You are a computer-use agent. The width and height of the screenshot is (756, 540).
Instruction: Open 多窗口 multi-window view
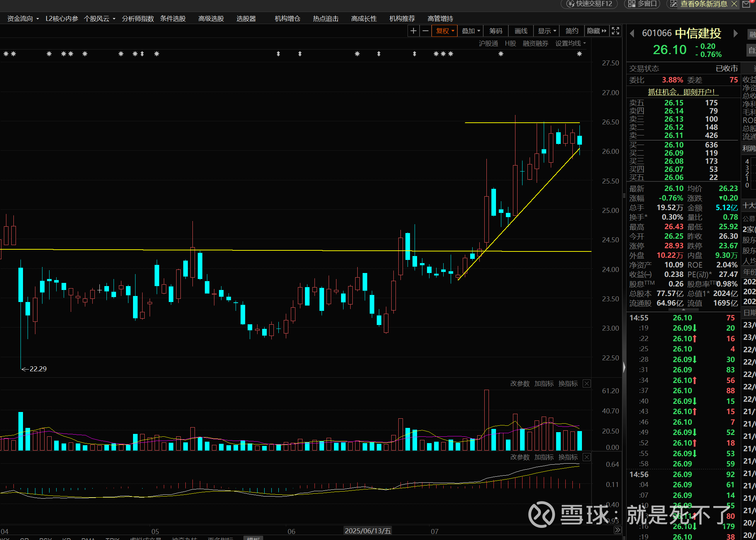pyautogui.click(x=642, y=4)
